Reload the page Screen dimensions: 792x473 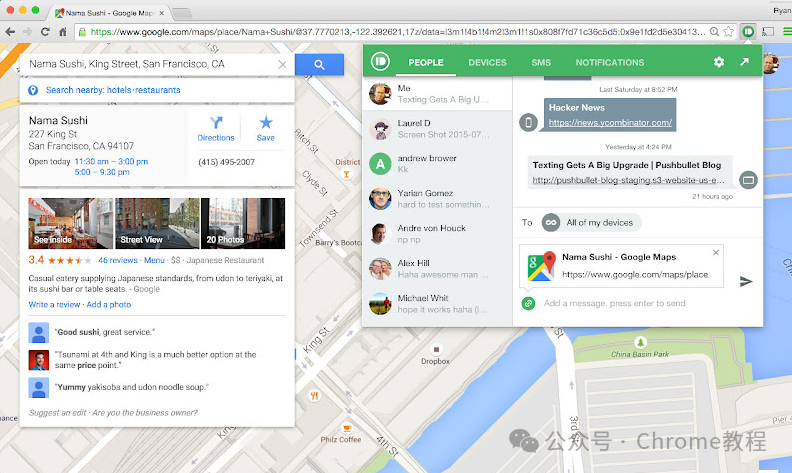45,32
